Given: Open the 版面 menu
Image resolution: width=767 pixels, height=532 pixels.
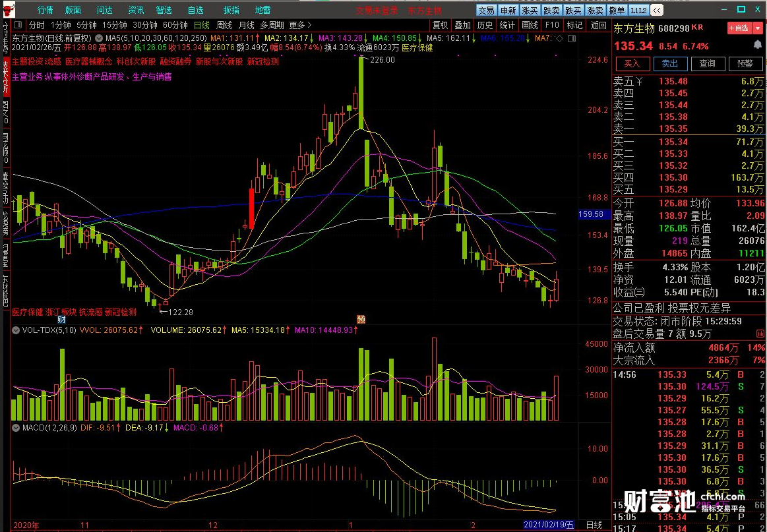Looking at the screenshot, I should coord(73,10).
